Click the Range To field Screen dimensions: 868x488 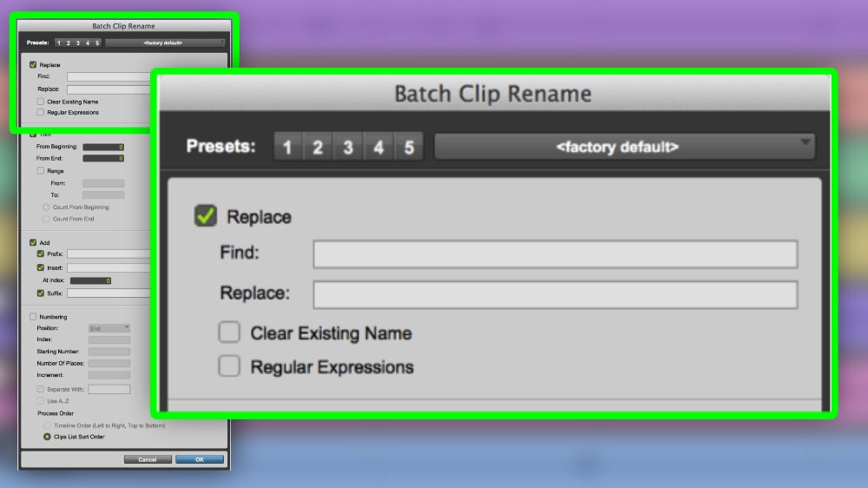point(103,195)
